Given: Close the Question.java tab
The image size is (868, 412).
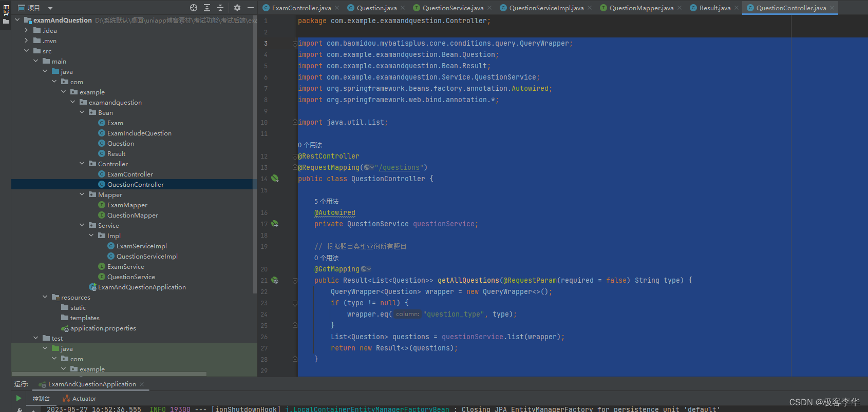Looking at the screenshot, I should 403,8.
